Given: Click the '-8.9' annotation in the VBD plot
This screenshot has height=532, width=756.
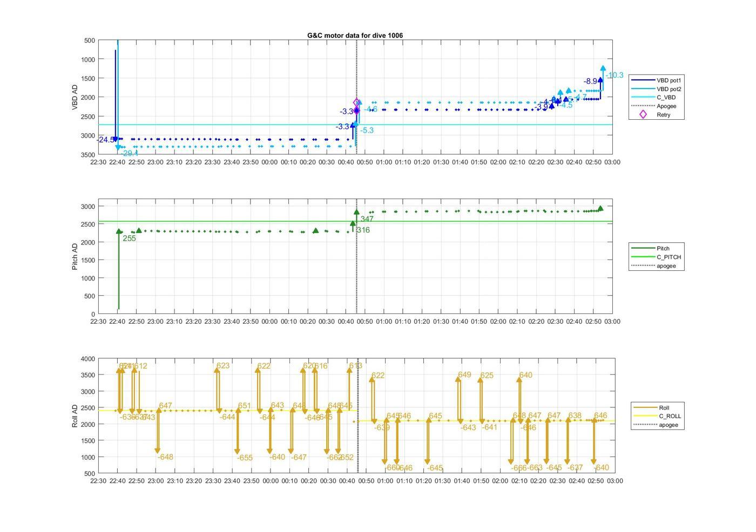Looking at the screenshot, I should click(590, 81).
